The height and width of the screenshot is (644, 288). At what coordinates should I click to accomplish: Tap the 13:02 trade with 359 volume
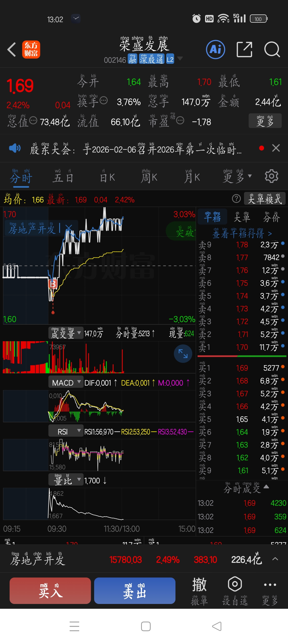pyautogui.click(x=242, y=517)
